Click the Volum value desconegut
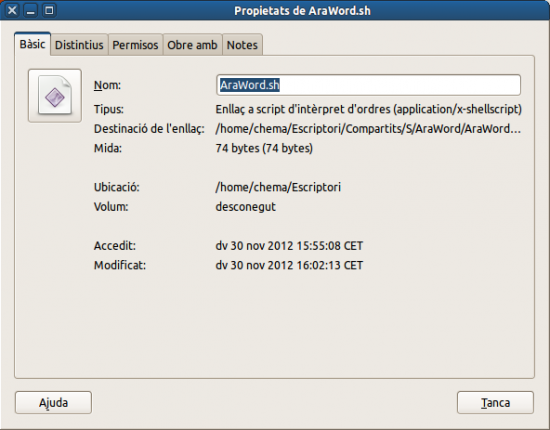The width and height of the screenshot is (550, 430). tap(246, 207)
